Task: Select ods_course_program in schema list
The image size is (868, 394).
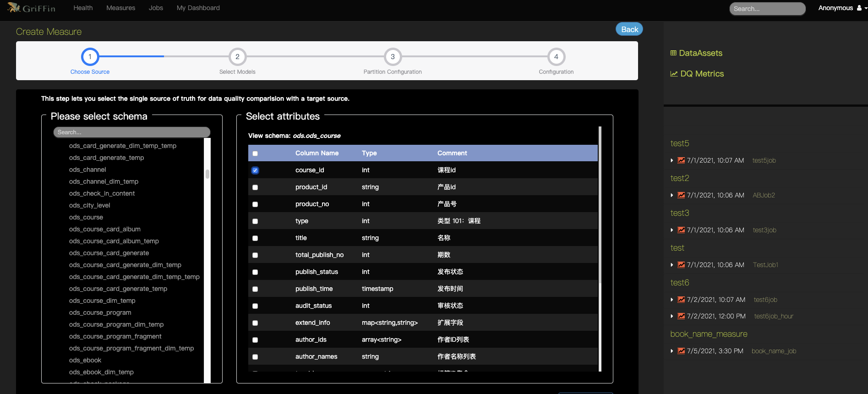Action: (100, 312)
